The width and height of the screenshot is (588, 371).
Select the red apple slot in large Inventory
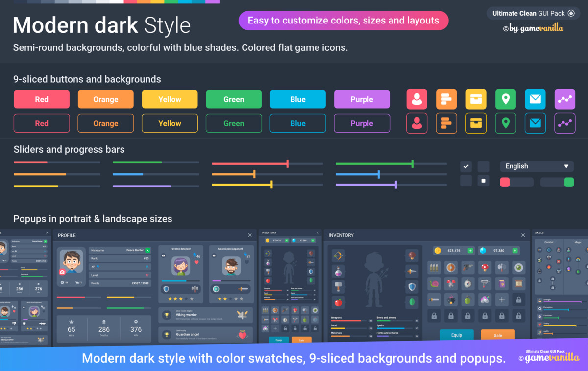coord(338,302)
